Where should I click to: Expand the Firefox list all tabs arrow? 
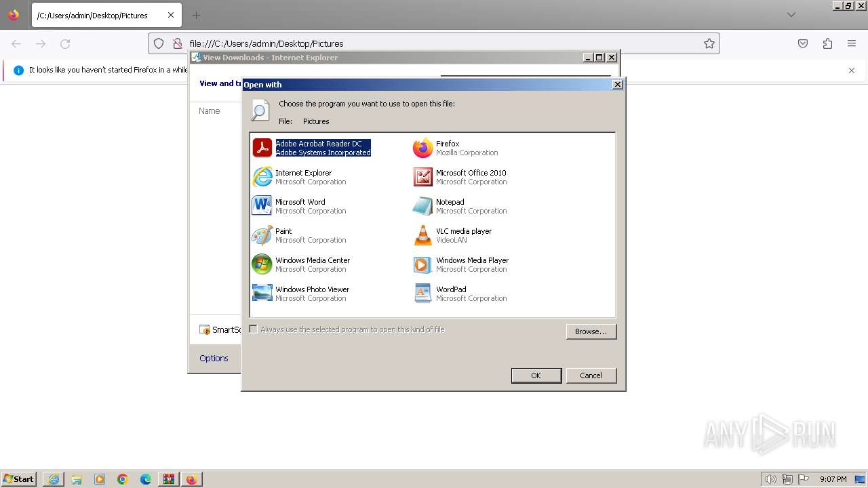tap(791, 15)
